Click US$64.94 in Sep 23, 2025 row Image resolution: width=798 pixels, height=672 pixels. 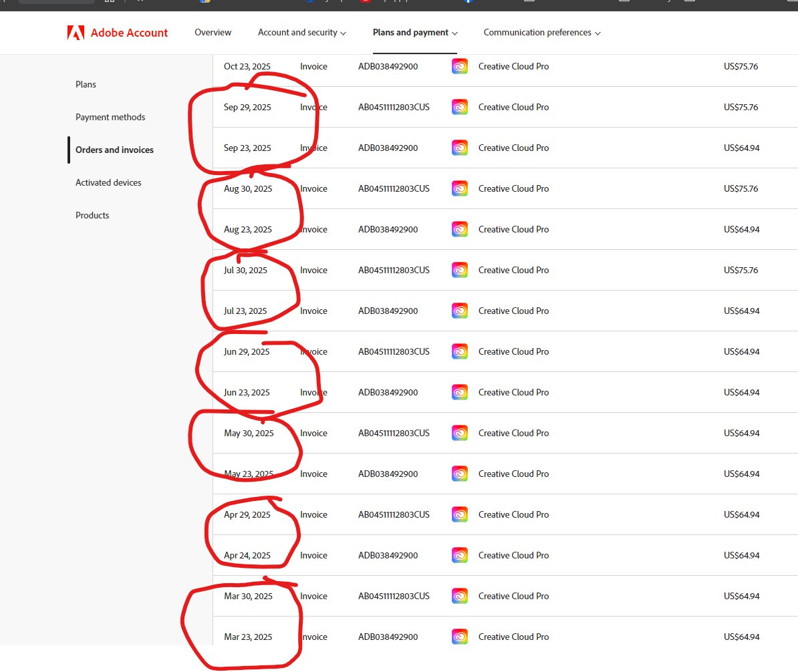pyautogui.click(x=741, y=148)
